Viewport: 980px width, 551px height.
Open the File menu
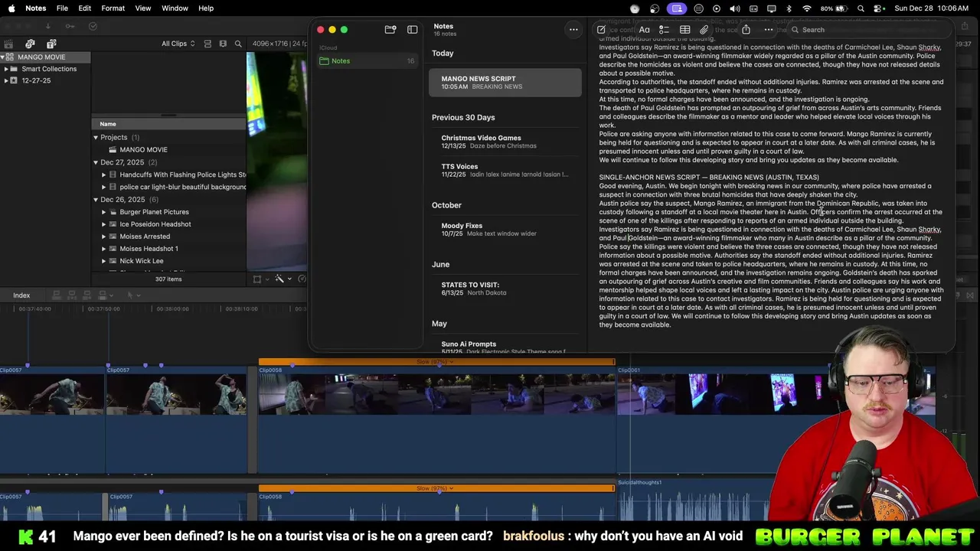(62, 8)
